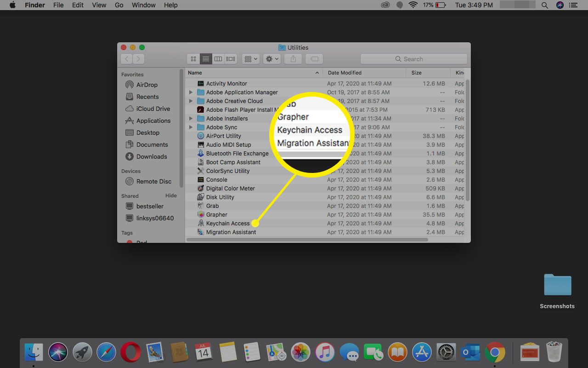Switch Finder to list view
Viewport: 588px width, 368px height.
206,59
